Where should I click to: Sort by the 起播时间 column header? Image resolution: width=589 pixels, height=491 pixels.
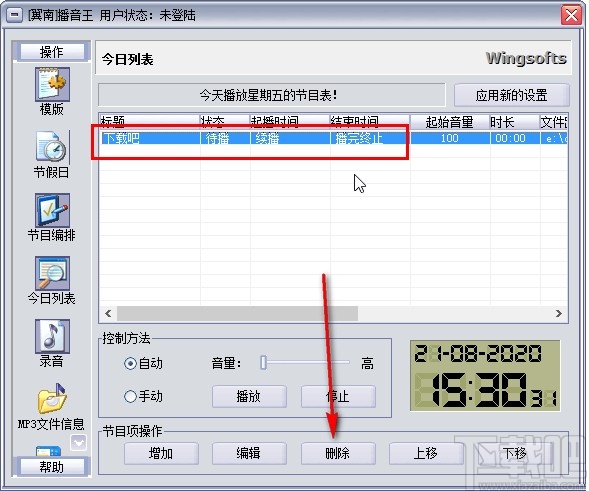click(x=290, y=122)
